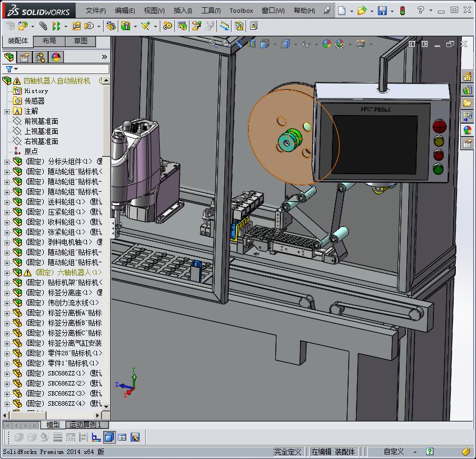Viewport: 476px width, 459px height.
Task: Click the Instant3D icon at toolbar end
Action: tap(253, 26)
